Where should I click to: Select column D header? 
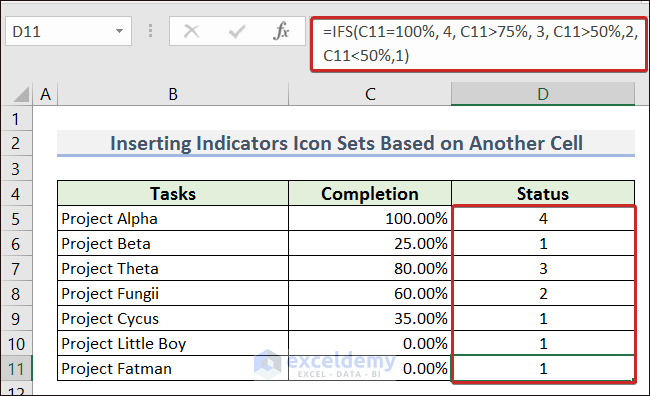click(x=543, y=94)
